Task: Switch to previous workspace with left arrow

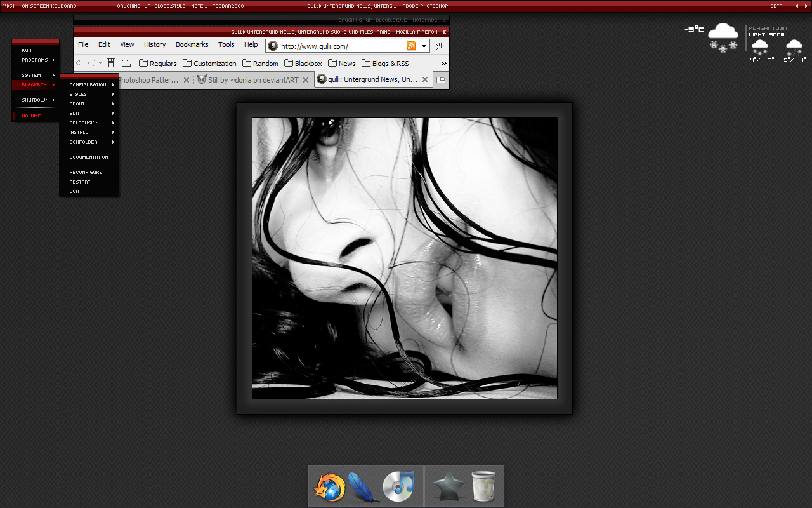Action: [797, 6]
